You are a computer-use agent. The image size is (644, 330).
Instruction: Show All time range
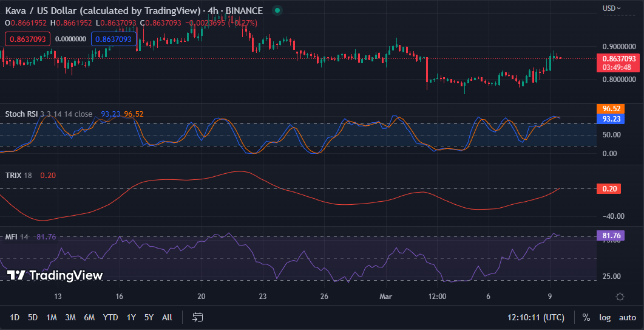tap(167, 317)
